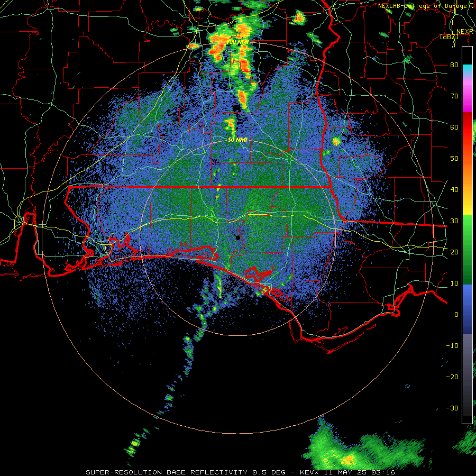The image size is (476, 476).
Task: Select the -20 value on the dBZ scale
Action: (x=452, y=377)
